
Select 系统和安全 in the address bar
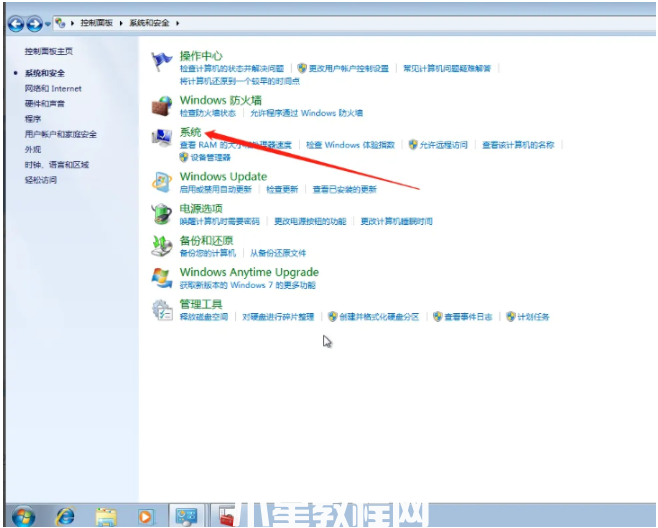tap(149, 23)
